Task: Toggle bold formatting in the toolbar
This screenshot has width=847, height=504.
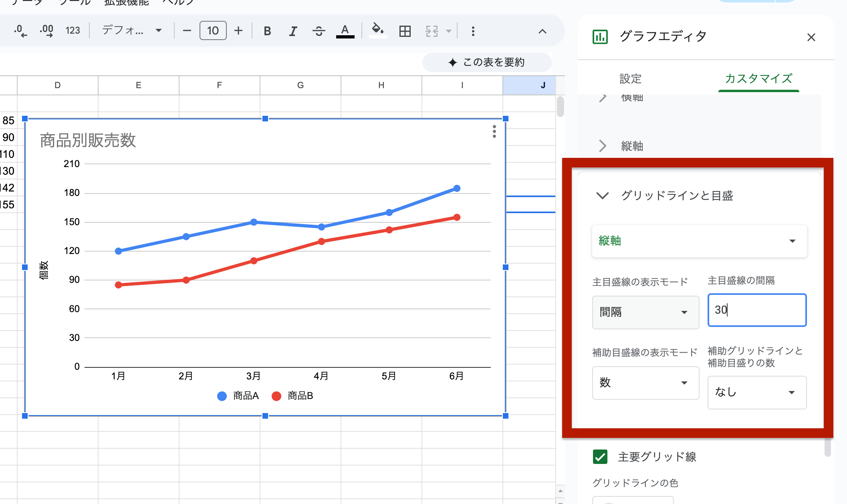Action: pyautogui.click(x=267, y=30)
